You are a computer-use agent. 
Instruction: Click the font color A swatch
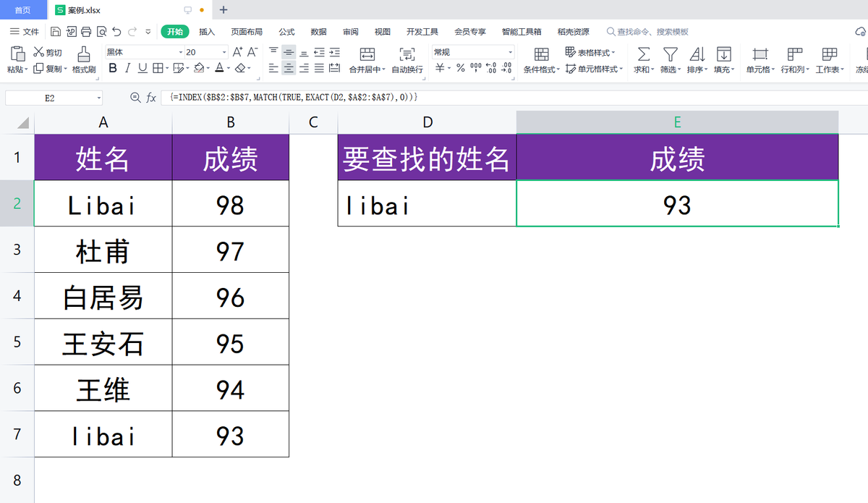pos(219,68)
